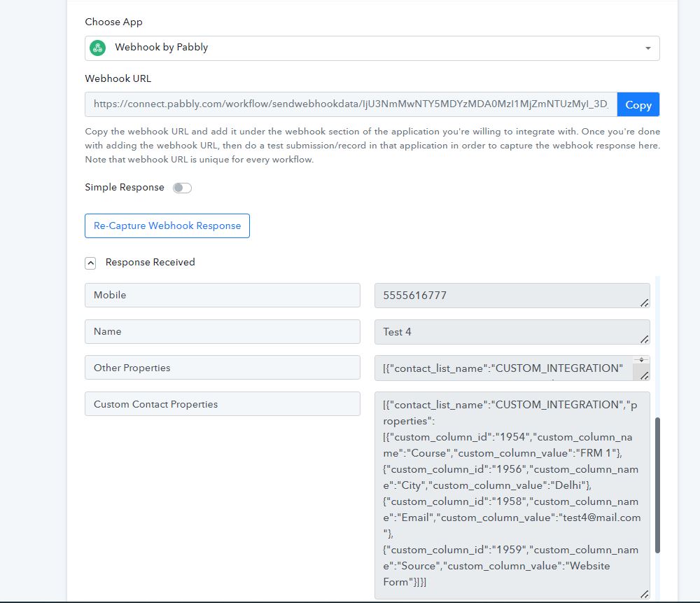Click the Test 4 value field
Screen dimensions: 700x603
(512, 332)
